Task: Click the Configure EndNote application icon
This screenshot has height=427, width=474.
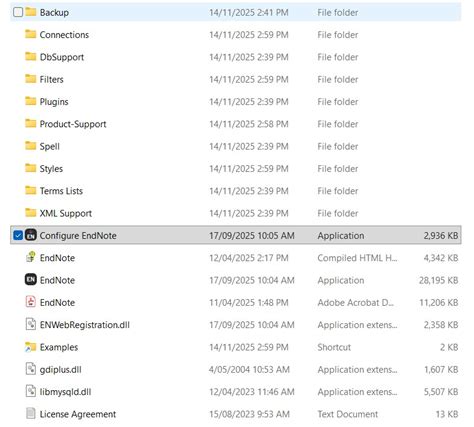Action: coord(31,235)
